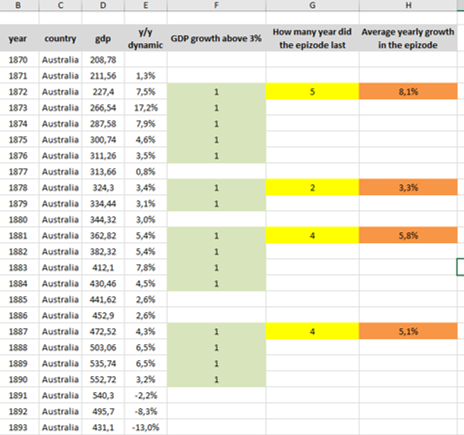Select the year cell 1884
This screenshot has width=464, height=435.
pos(19,284)
